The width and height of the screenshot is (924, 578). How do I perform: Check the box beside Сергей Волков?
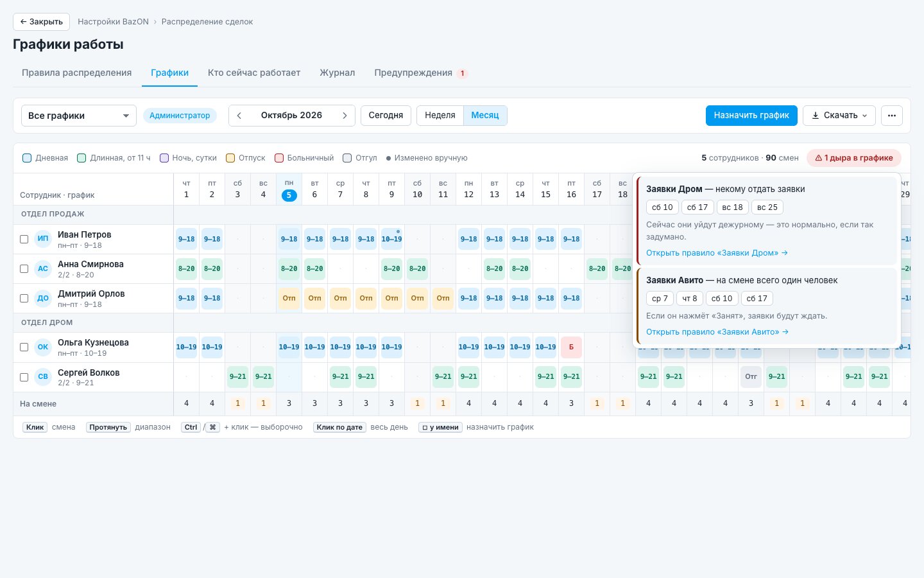point(24,377)
